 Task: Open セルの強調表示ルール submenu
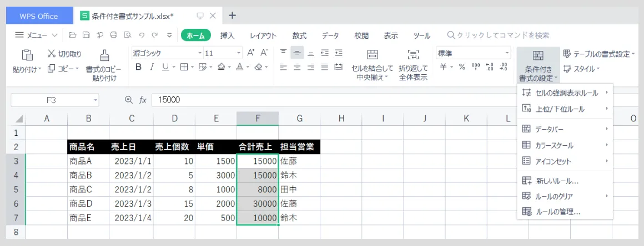click(x=565, y=93)
